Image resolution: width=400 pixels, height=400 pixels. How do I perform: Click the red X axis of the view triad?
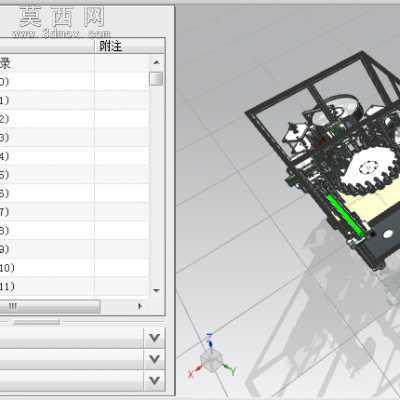[x=195, y=371]
